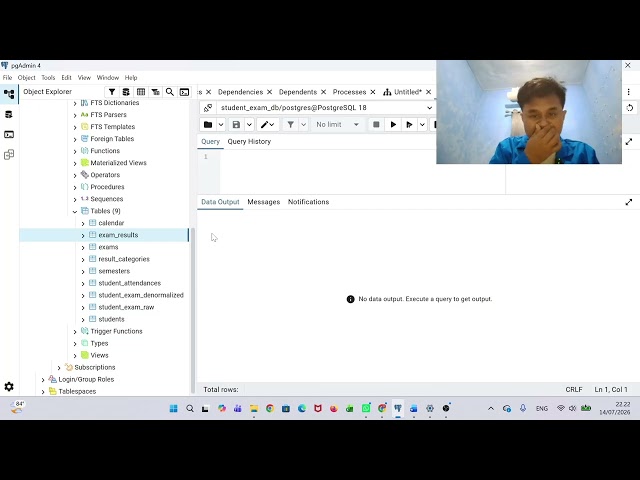Select the Materialized Views node
This screenshot has width=640, height=480.
tap(118, 163)
